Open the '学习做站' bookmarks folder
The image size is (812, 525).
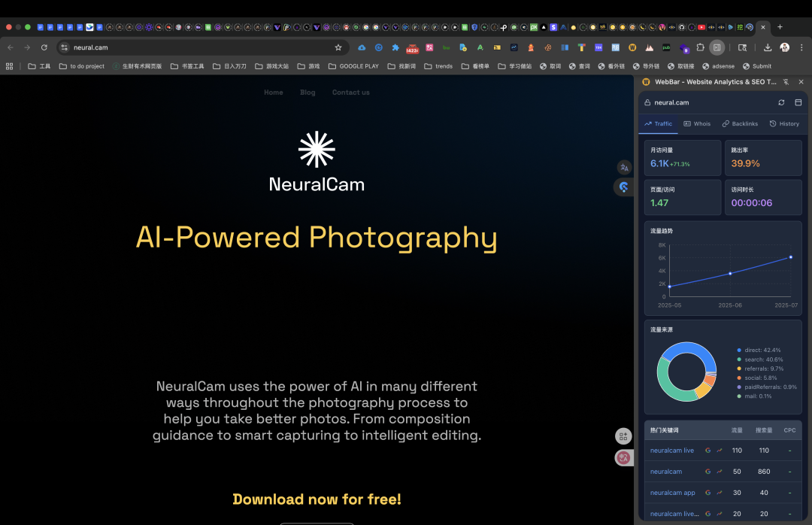515,66
